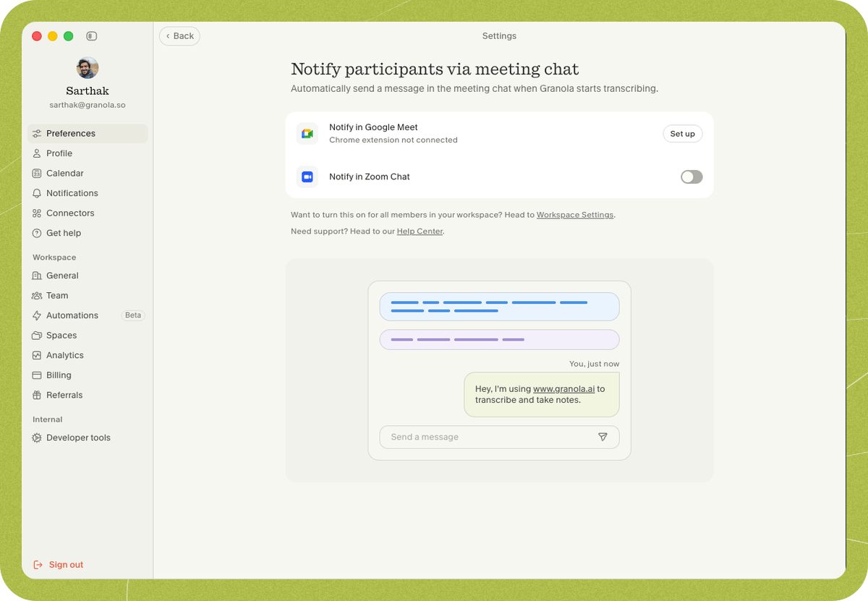Click the Profile person icon
The width and height of the screenshot is (868, 601).
(x=37, y=153)
